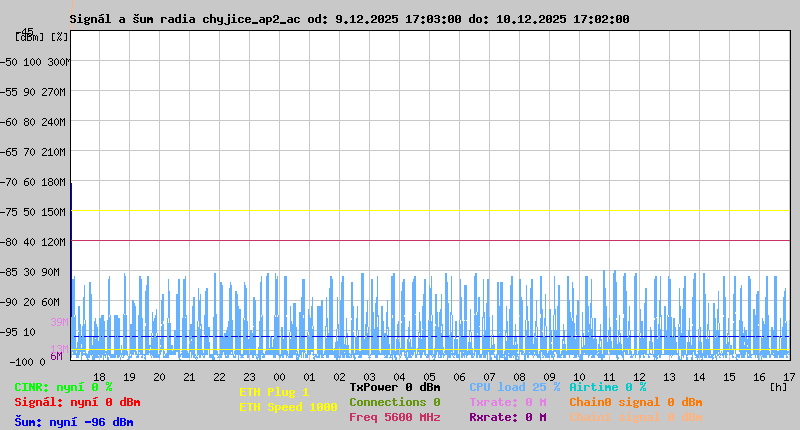Click the 'TxPower 0 dBm' legend label
800x430 pixels.
[394, 387]
